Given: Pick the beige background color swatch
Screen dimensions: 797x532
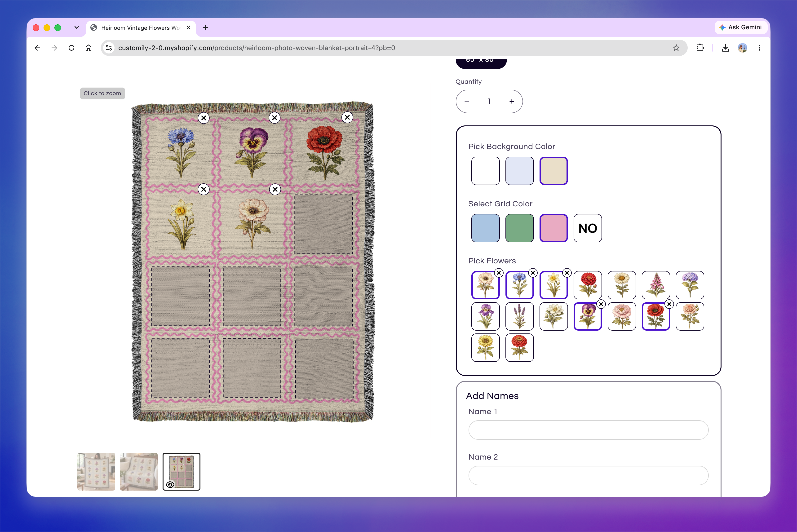Looking at the screenshot, I should (554, 171).
